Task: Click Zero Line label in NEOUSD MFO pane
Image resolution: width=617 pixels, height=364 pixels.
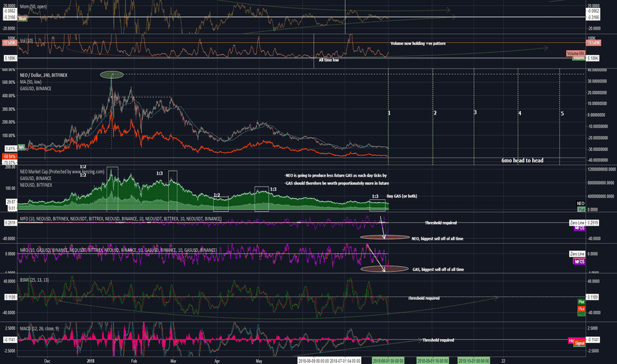Action: point(577,223)
